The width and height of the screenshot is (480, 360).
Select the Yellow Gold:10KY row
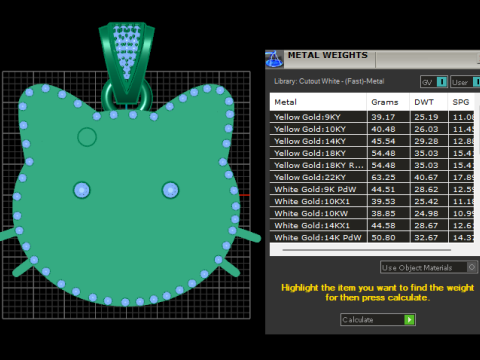coord(372,129)
